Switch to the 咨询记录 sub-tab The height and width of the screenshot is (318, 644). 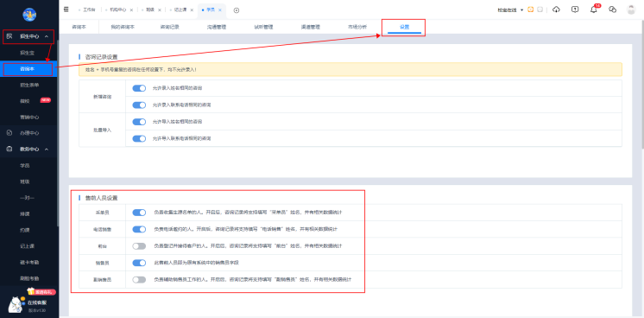point(169,27)
